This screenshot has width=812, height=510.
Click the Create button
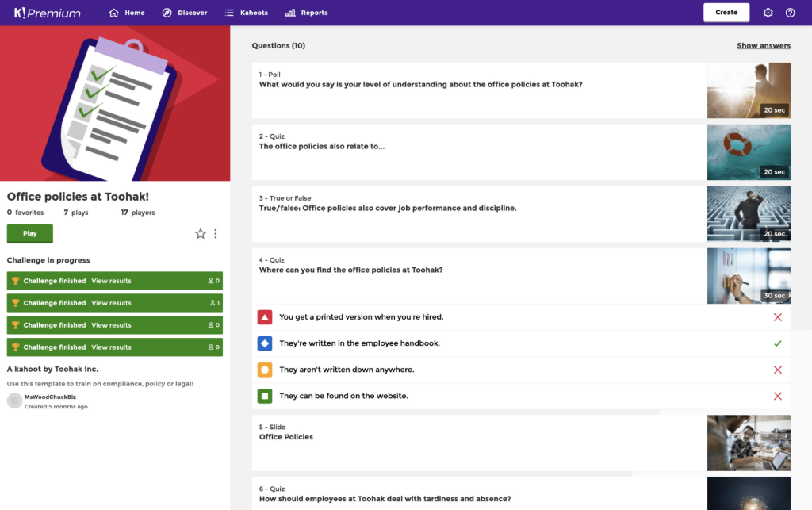pyautogui.click(x=726, y=13)
